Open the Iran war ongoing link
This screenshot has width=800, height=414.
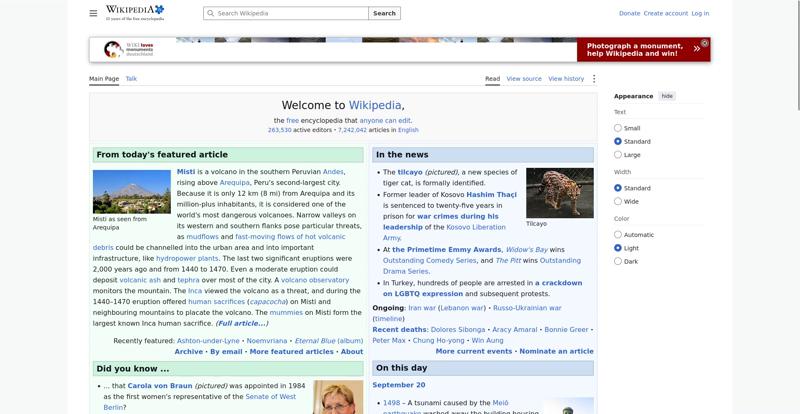click(422, 308)
